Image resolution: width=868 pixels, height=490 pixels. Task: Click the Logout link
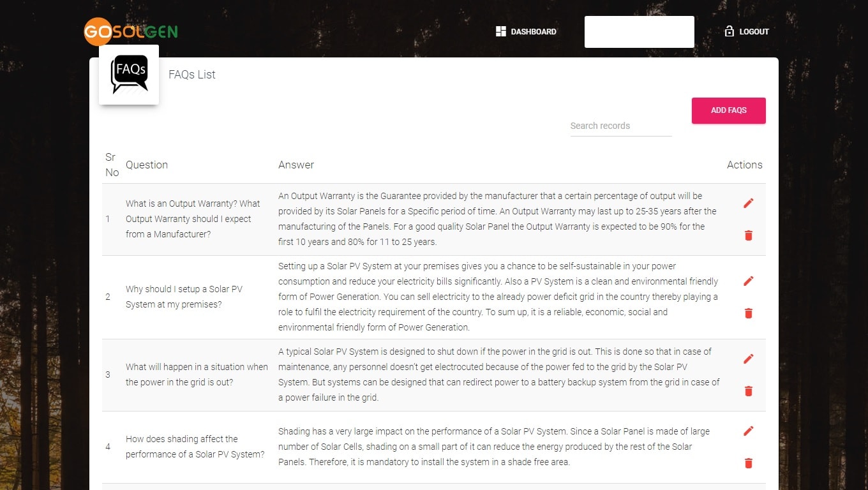747,31
